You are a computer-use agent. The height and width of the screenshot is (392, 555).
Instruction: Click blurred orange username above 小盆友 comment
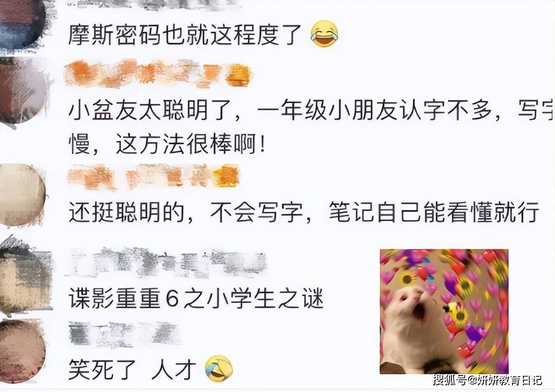click(159, 74)
